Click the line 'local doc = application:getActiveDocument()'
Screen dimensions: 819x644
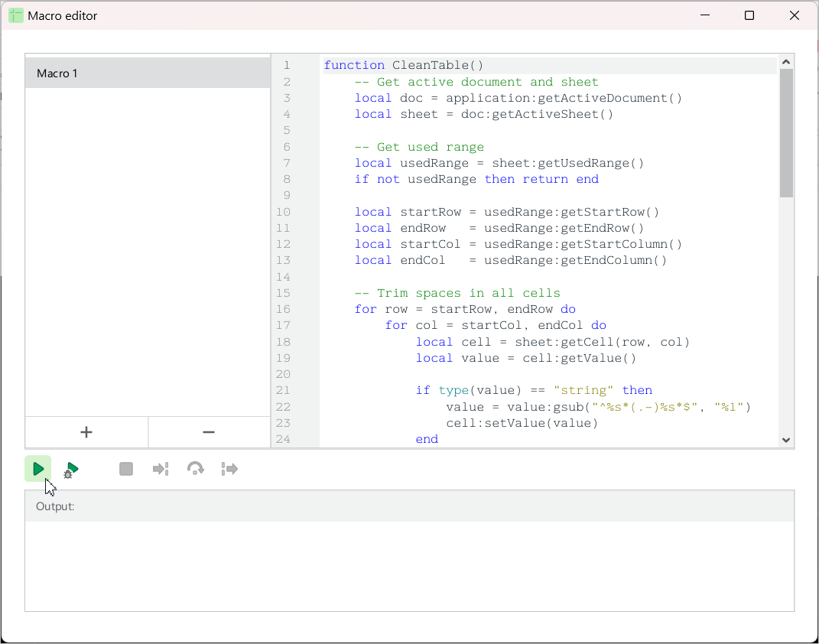518,98
